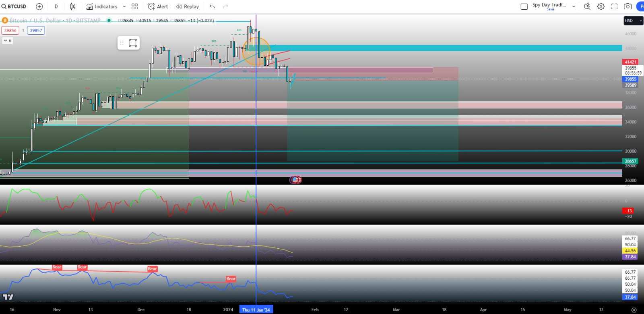
Task: Open quick search icon in top bar
Action: [587, 6]
